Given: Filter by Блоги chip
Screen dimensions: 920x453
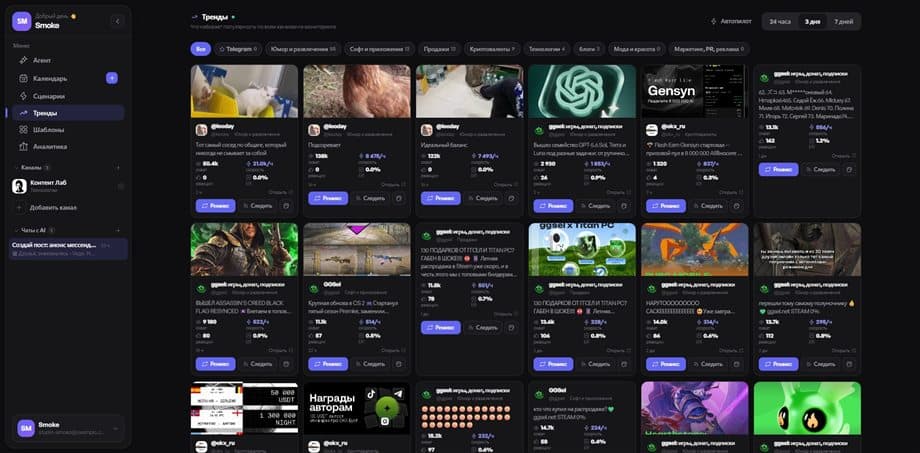Looking at the screenshot, I should point(588,49).
